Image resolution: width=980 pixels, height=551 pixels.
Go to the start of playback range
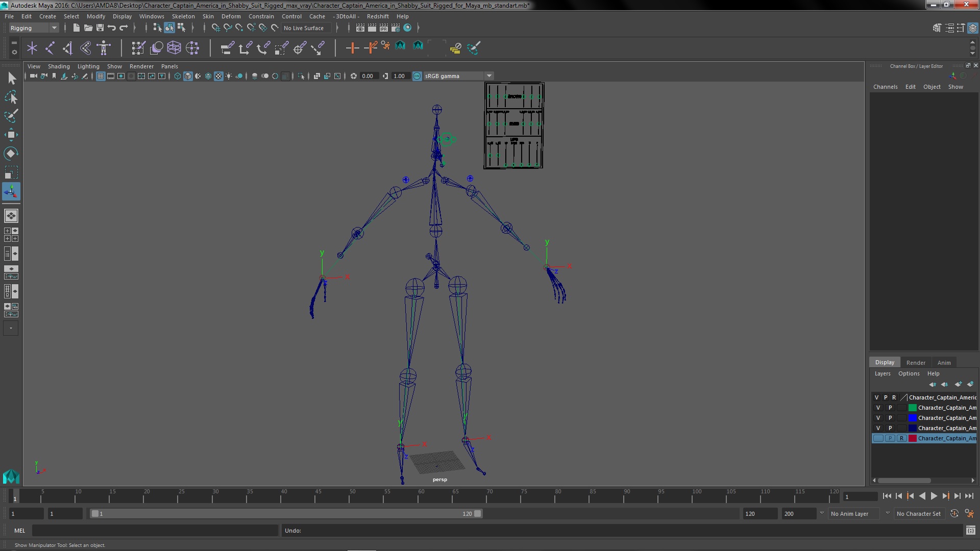pos(887,496)
